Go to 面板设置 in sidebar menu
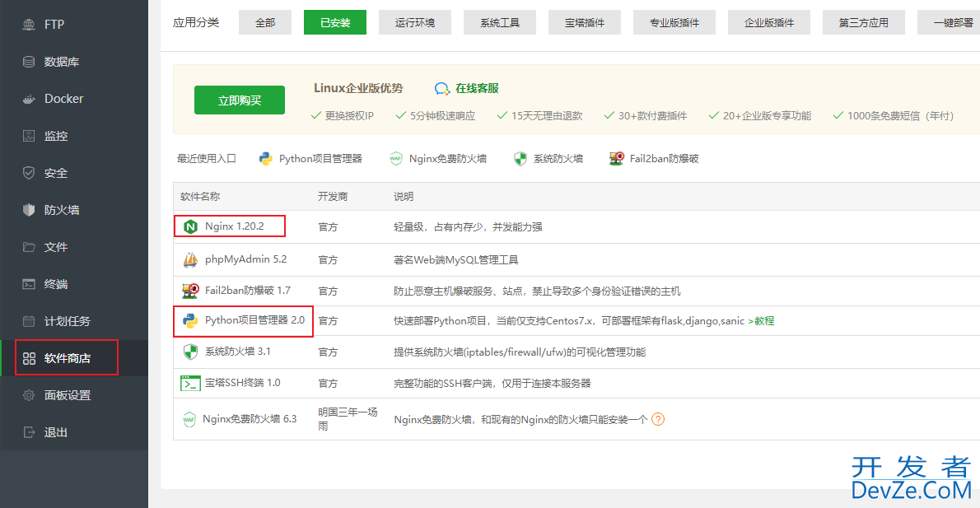980x508 pixels. [x=67, y=395]
